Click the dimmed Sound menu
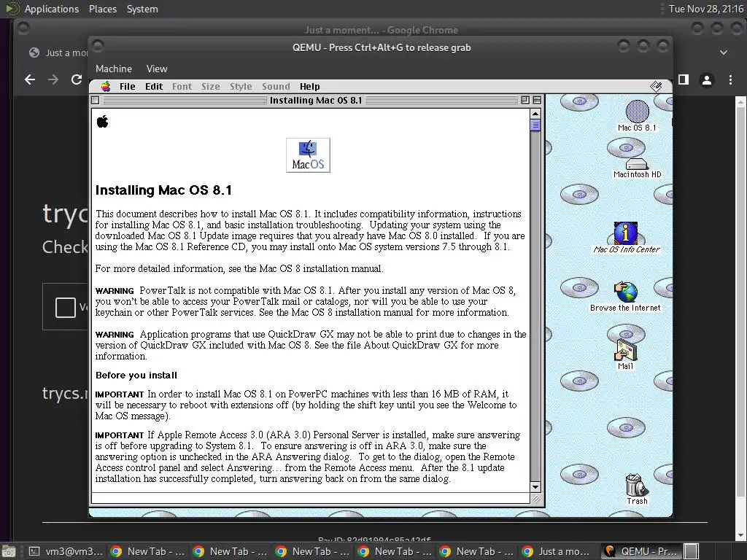747x560 pixels. pos(276,86)
